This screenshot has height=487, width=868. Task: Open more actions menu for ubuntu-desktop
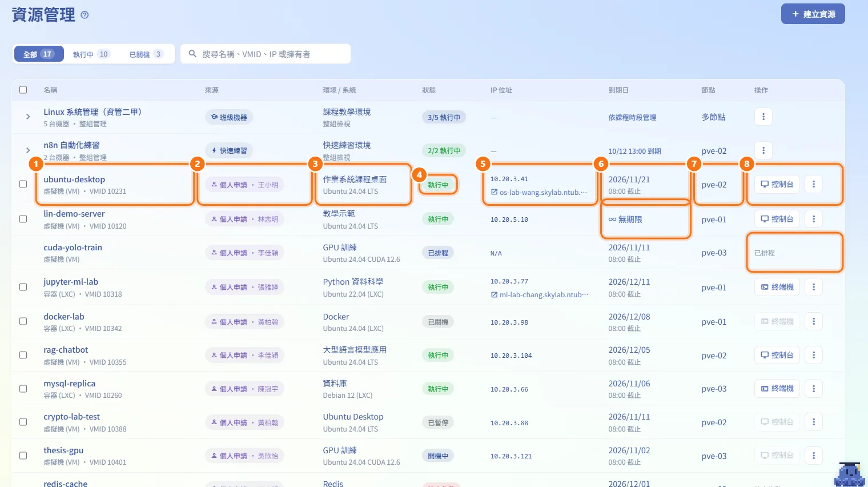pos(814,184)
